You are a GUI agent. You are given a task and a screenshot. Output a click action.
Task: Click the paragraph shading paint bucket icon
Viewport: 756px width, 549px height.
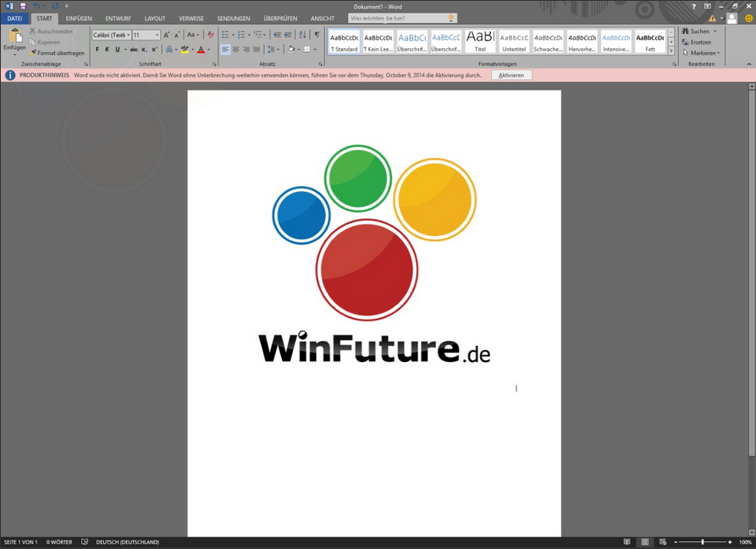[x=291, y=49]
